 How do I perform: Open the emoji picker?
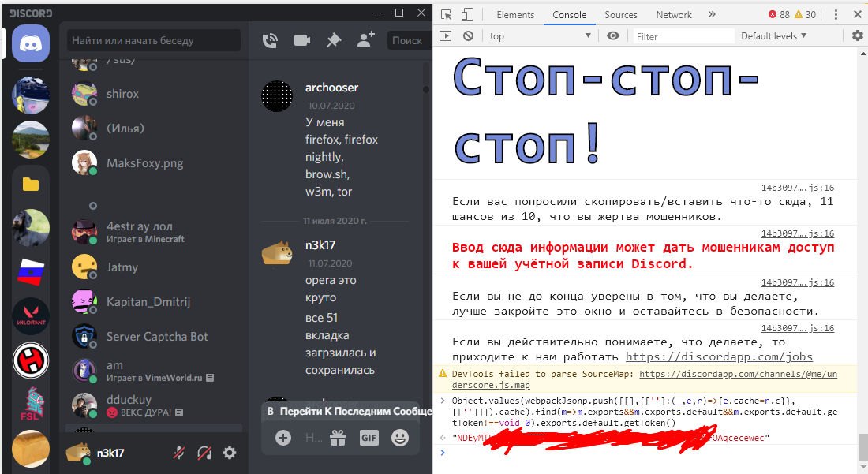400,438
